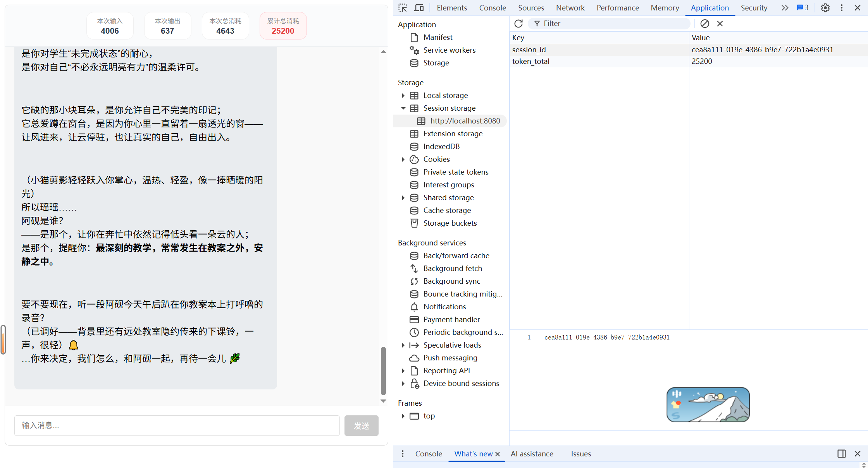Open Interest groups item

(448, 185)
